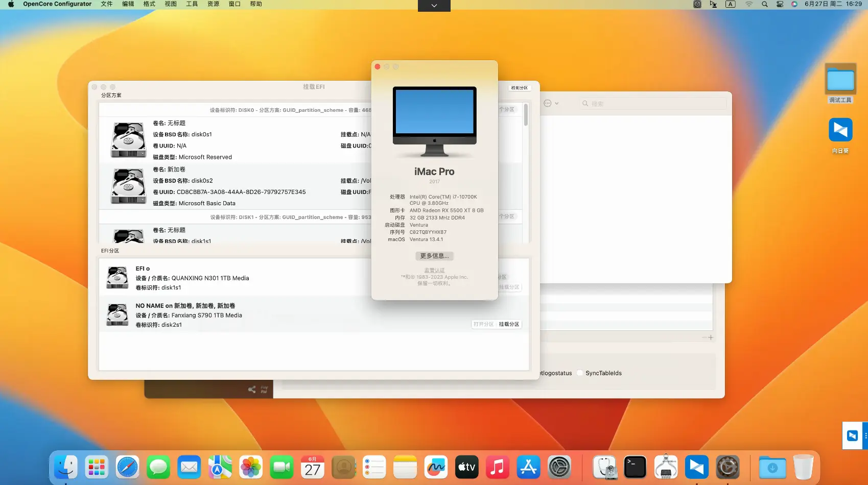Click the 监管认证 link in iMac Pro window
The width and height of the screenshot is (868, 485).
point(434,270)
